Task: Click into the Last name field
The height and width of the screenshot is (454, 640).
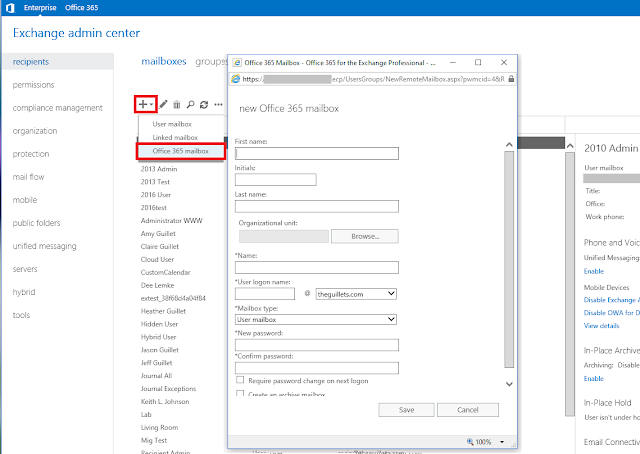Action: [317, 206]
